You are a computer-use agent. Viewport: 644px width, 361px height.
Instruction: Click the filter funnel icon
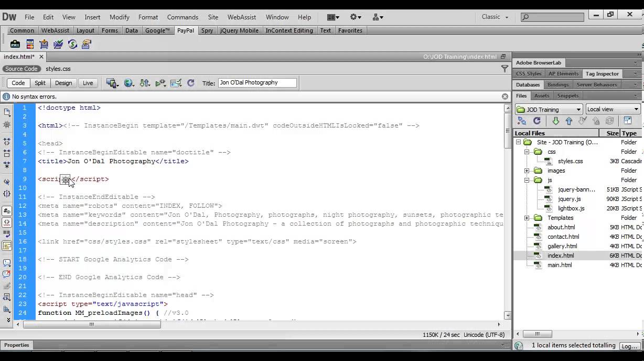coord(505,69)
